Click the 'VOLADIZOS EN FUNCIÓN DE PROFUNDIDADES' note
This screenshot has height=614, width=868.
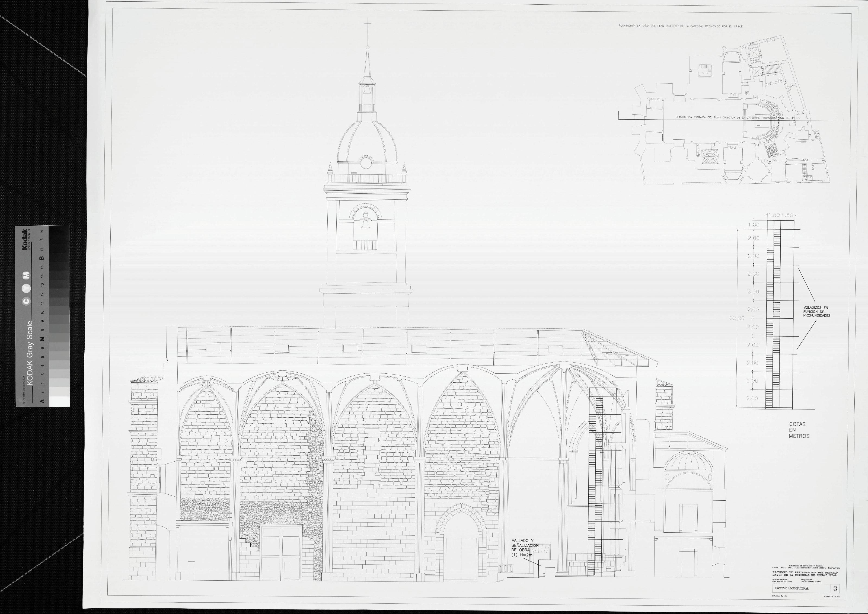(x=816, y=312)
